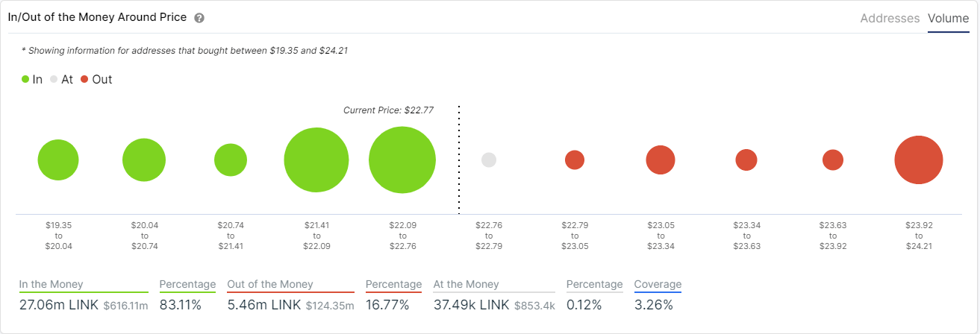This screenshot has width=980, height=334.
Task: Select the green bubble for $20.74 to $21.41
Action: pos(231,160)
